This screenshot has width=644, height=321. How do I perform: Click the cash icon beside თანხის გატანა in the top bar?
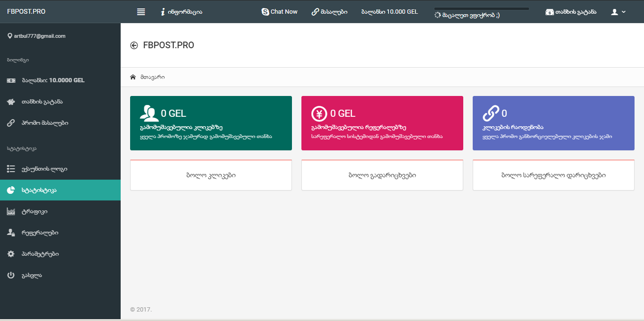549,12
